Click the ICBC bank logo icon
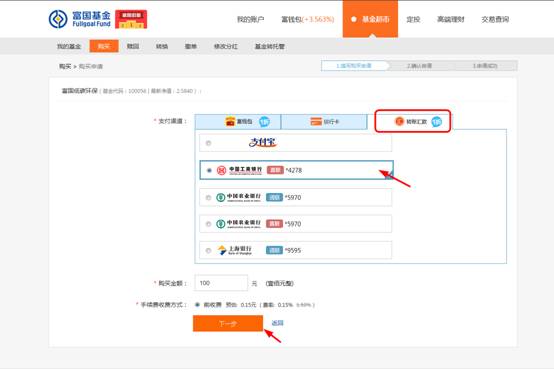The height and width of the screenshot is (369, 554). point(222,170)
